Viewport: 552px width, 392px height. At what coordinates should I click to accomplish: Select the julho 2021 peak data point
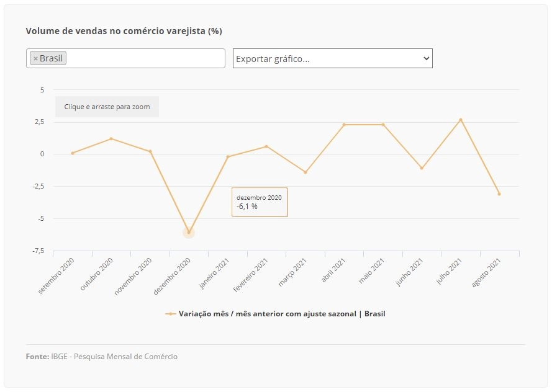click(461, 120)
